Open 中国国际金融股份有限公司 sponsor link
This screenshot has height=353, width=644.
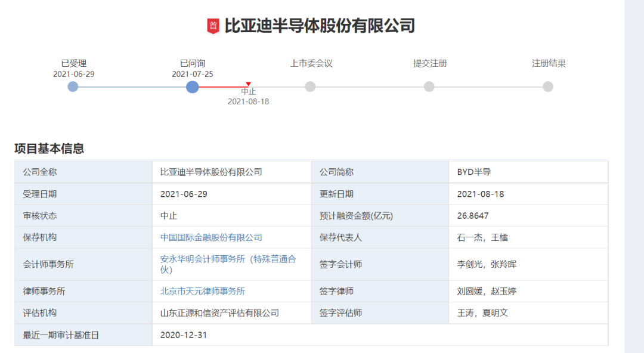211,237
